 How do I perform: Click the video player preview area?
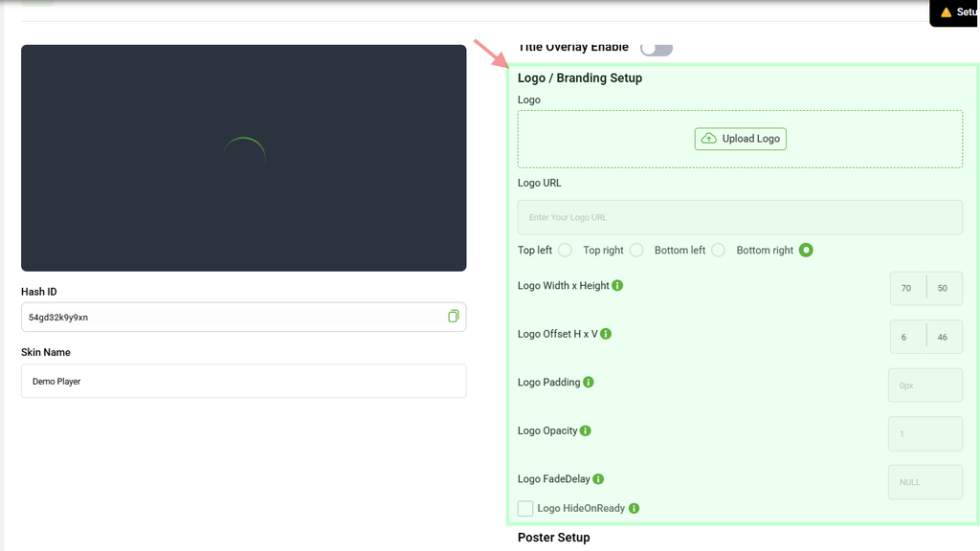point(244,158)
